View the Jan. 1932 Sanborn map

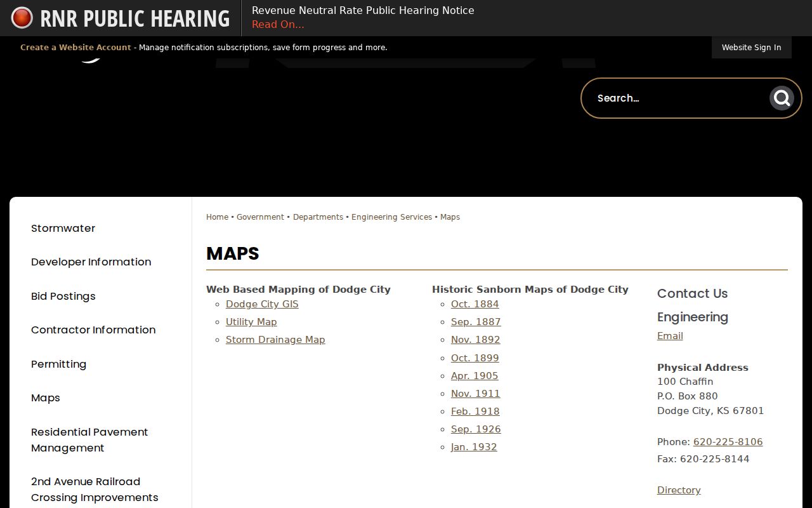click(474, 447)
